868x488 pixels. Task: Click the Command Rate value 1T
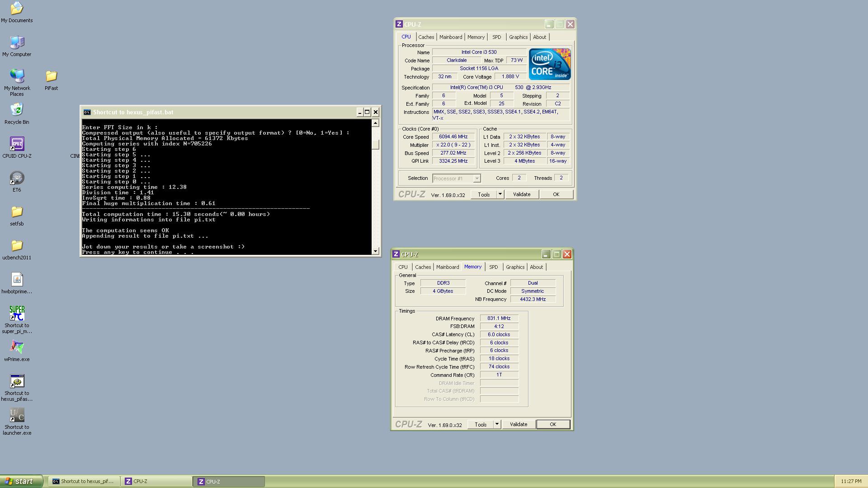point(499,375)
